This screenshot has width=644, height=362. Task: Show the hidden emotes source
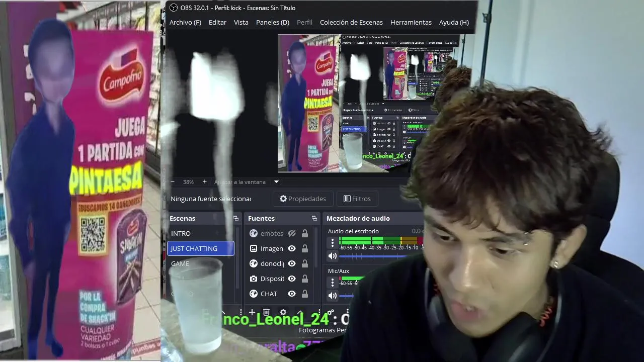[292, 233]
